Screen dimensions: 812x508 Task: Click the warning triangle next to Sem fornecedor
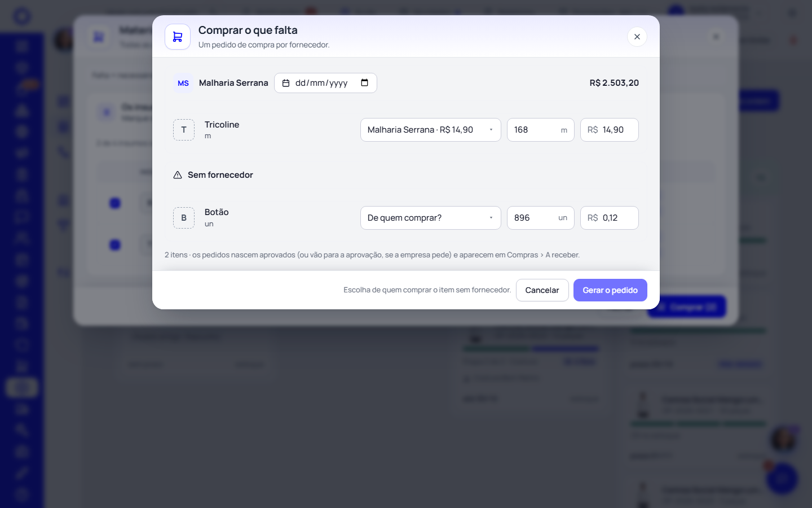tap(178, 175)
